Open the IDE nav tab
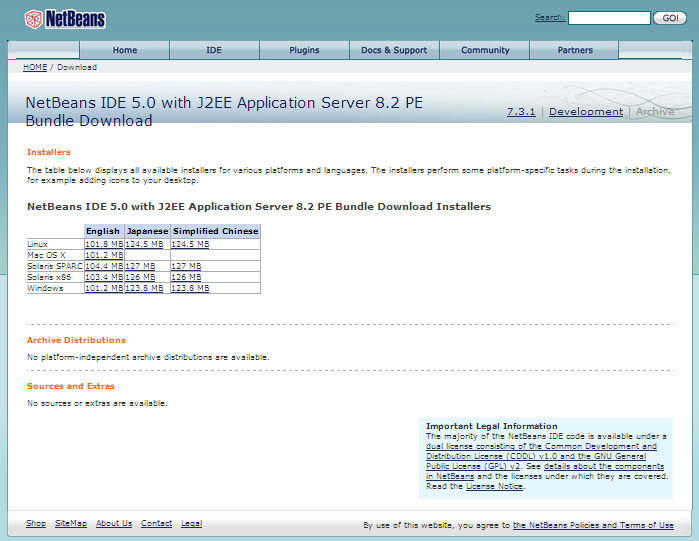The height and width of the screenshot is (541, 699). pyautogui.click(x=214, y=50)
